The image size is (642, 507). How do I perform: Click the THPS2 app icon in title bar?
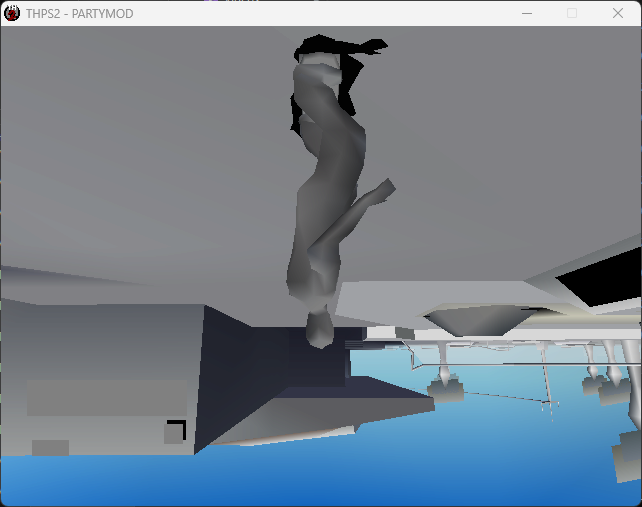[12, 14]
